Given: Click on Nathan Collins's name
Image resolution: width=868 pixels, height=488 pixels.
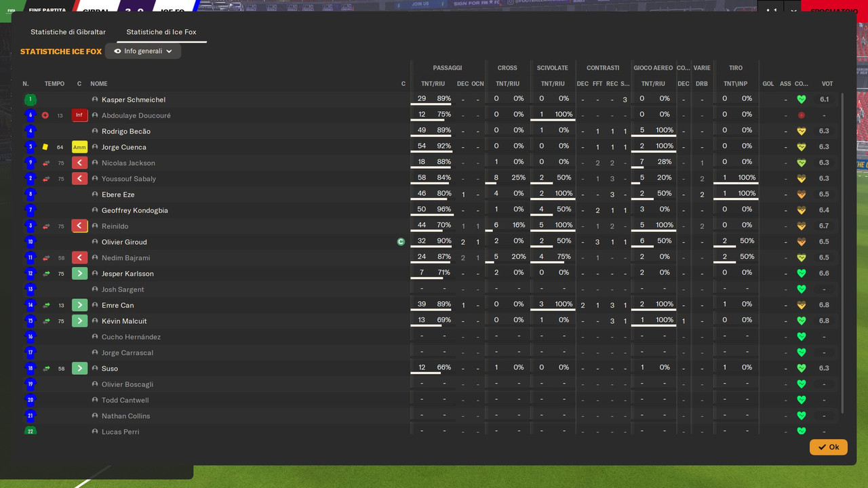Looking at the screenshot, I should click(126, 416).
